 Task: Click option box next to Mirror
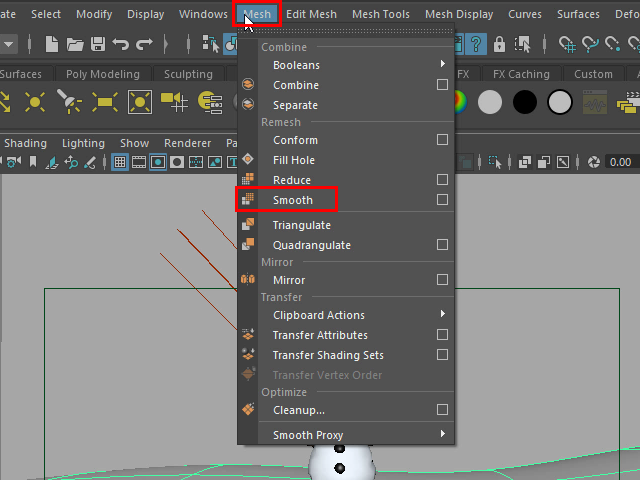tap(442, 280)
